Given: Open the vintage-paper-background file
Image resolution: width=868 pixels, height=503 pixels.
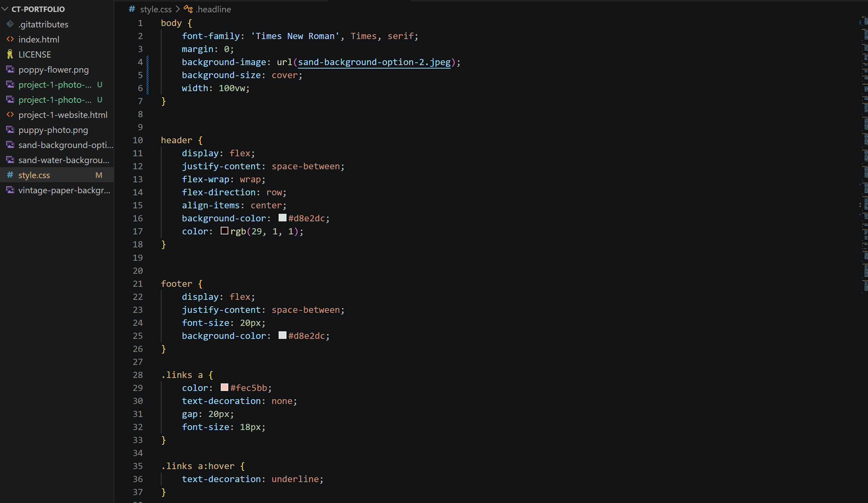Looking at the screenshot, I should tap(64, 190).
